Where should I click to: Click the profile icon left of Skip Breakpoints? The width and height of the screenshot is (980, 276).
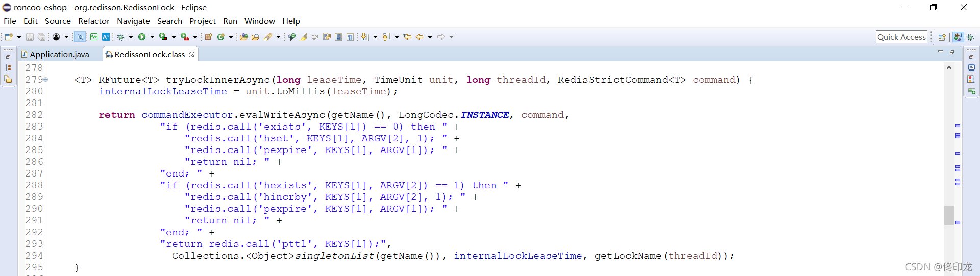56,37
